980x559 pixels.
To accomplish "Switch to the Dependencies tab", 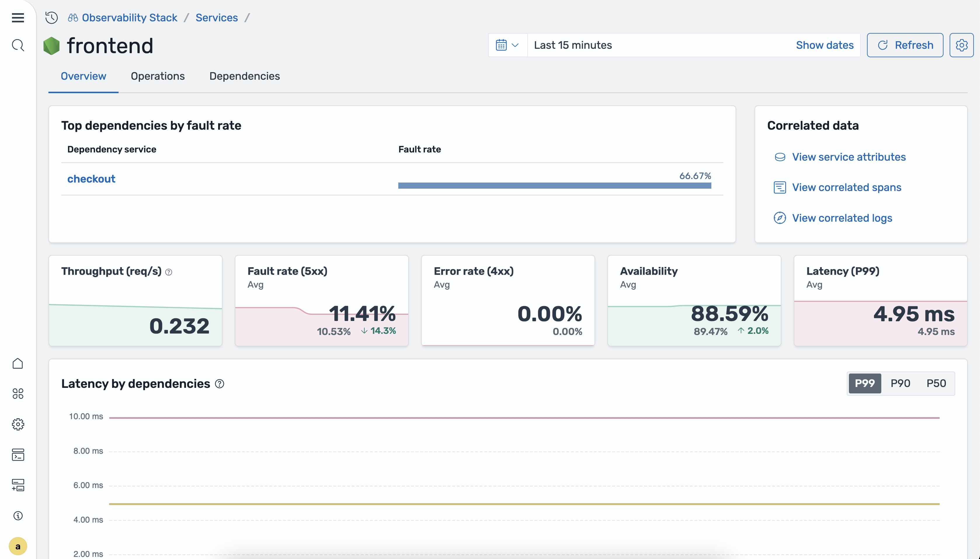I will click(x=244, y=76).
